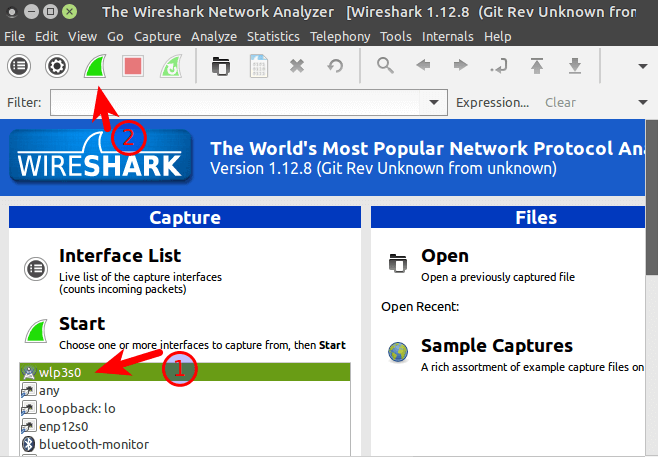
Task: Expand the toolbar overflow arrow
Action: tap(643, 67)
